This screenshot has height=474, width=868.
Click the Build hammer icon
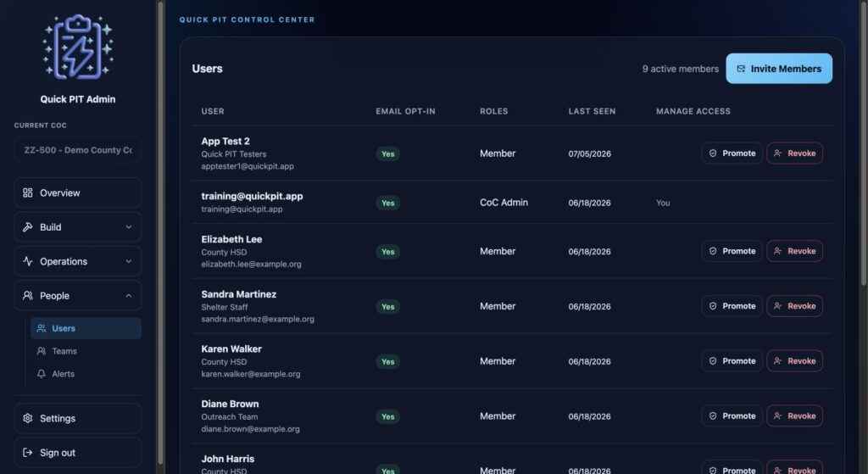point(28,227)
